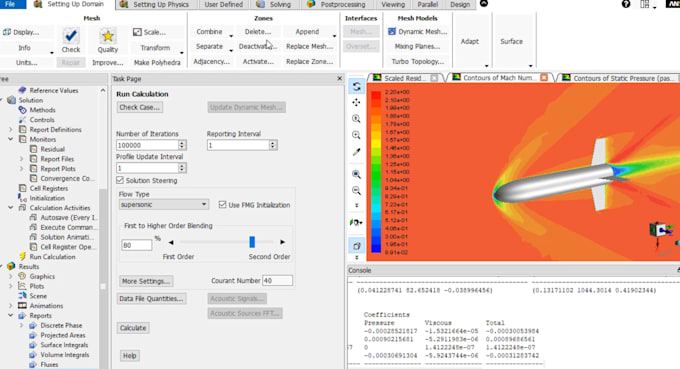The height and width of the screenshot is (369, 680).
Task: Collapse the ribbon with the up-arrow icon
Action: [x=484, y=3]
